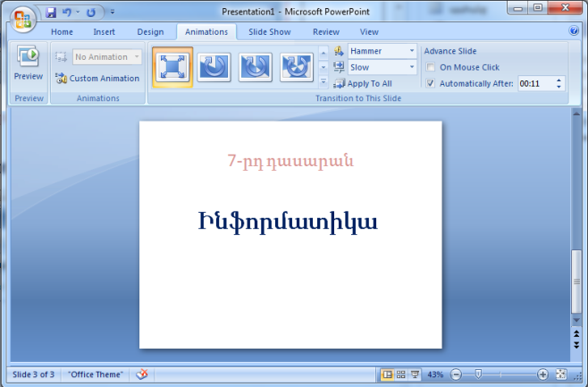
Task: Preview the slide animations
Action: (29, 63)
